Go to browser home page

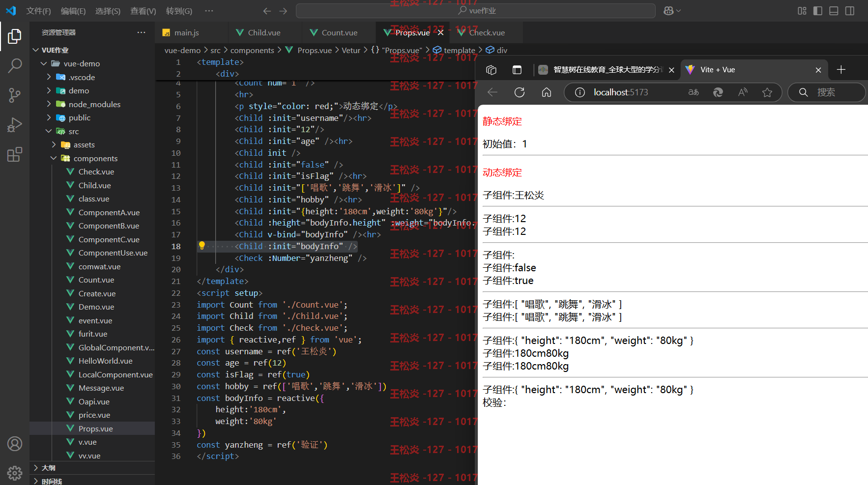coord(547,92)
